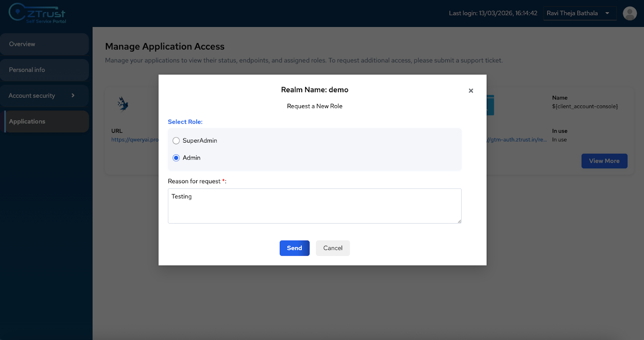
Task: Select the Admin role radio button
Action: point(176,158)
